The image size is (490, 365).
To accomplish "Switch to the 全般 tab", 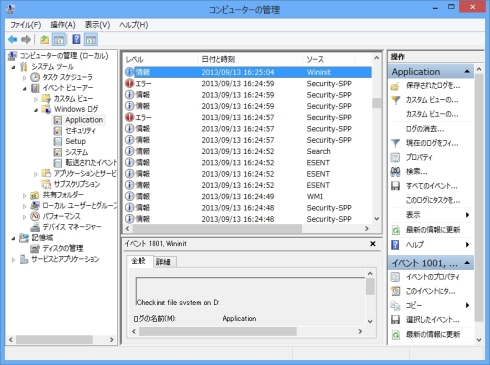I will click(x=138, y=261).
